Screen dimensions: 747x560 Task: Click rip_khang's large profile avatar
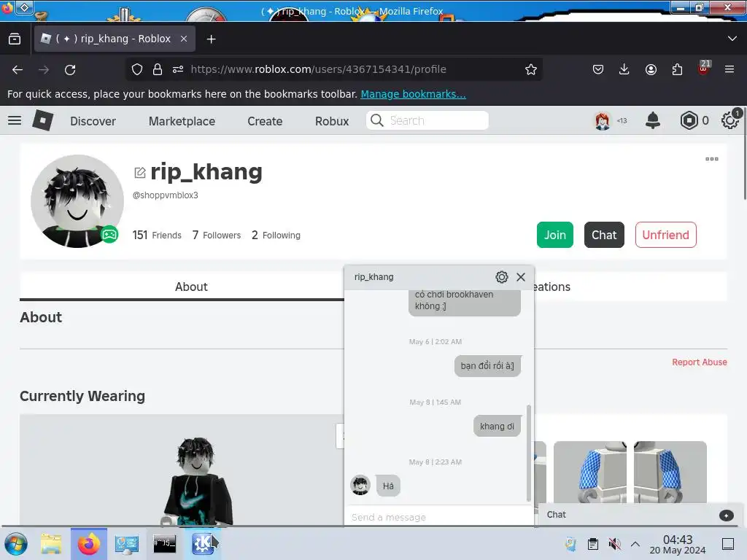[77, 201]
